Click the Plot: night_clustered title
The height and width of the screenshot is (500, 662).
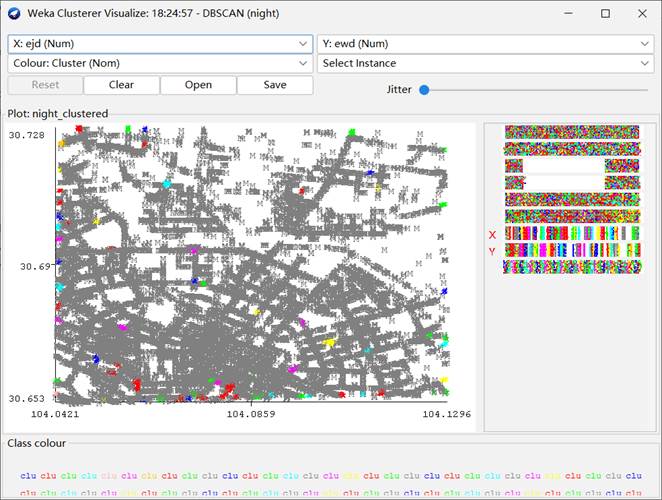tap(58, 114)
